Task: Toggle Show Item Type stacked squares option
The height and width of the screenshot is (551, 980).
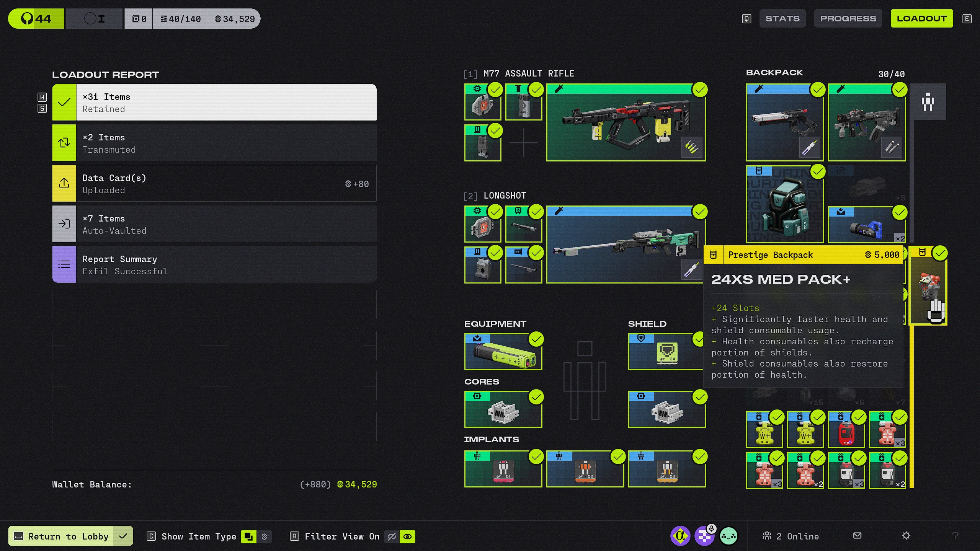Action: [x=248, y=536]
